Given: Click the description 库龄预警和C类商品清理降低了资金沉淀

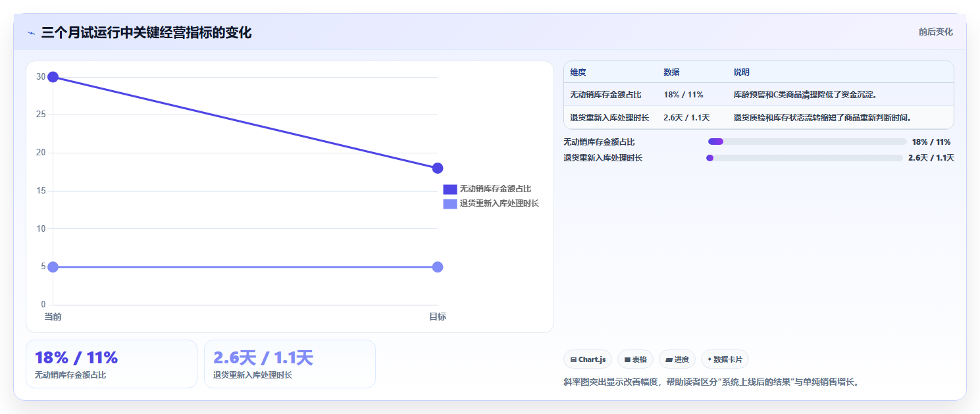Looking at the screenshot, I should 806,95.
